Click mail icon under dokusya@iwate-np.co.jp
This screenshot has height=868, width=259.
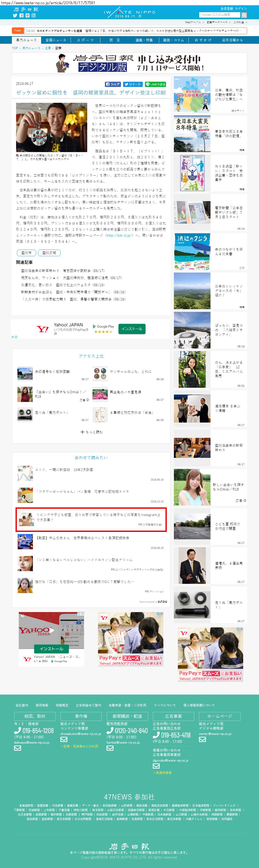pos(17,748)
